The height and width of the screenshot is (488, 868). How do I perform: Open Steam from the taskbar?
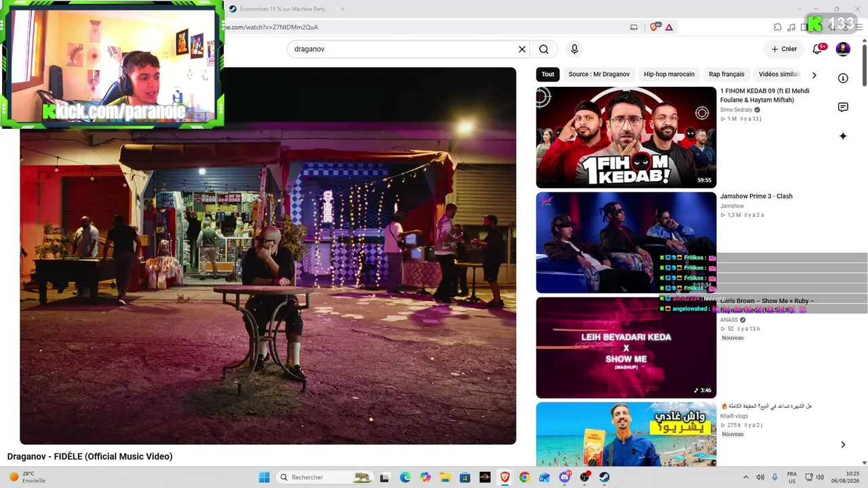click(604, 477)
